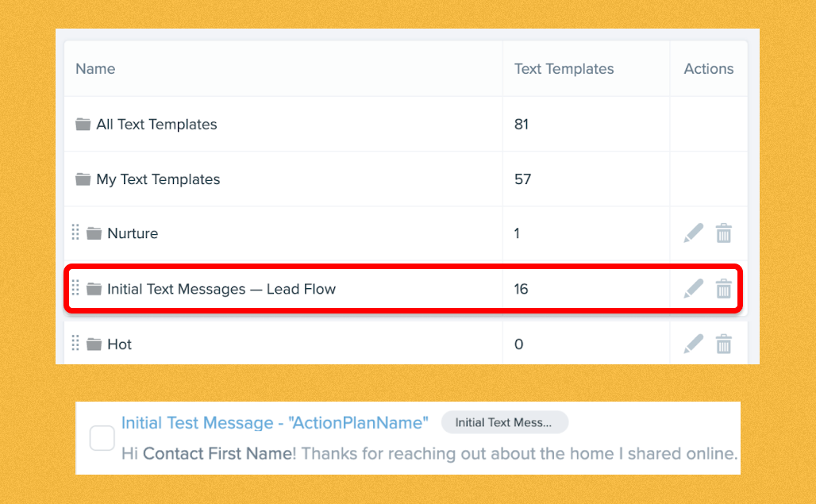Open the Hot folder
This screenshot has width=816, height=504.
pos(119,344)
